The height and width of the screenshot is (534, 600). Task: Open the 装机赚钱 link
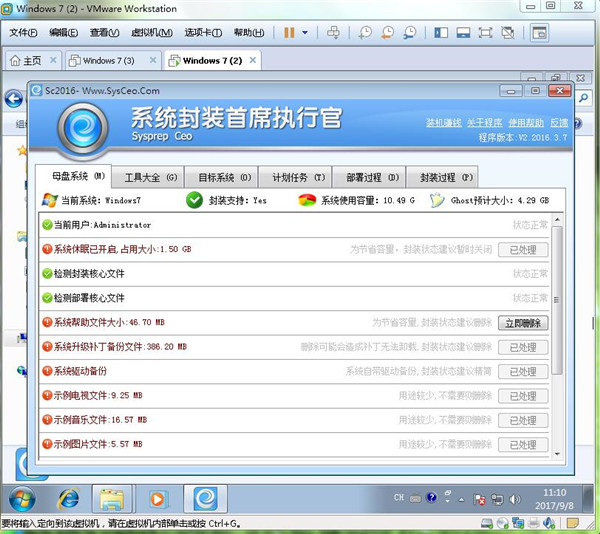[444, 123]
